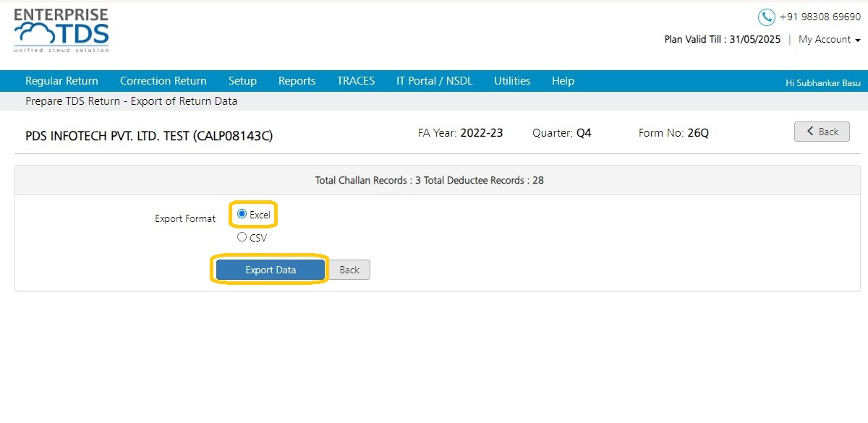Open the IT Portal / NSDL menu

click(434, 81)
